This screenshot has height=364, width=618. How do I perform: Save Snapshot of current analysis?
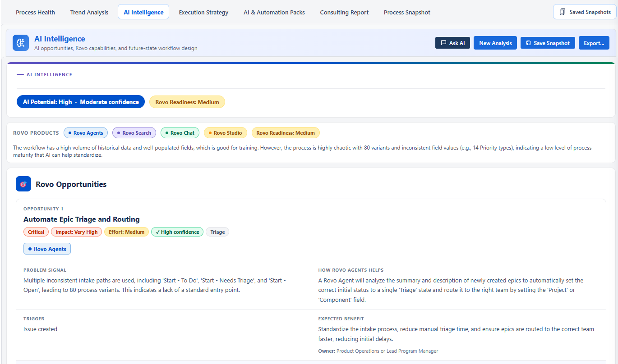[548, 43]
